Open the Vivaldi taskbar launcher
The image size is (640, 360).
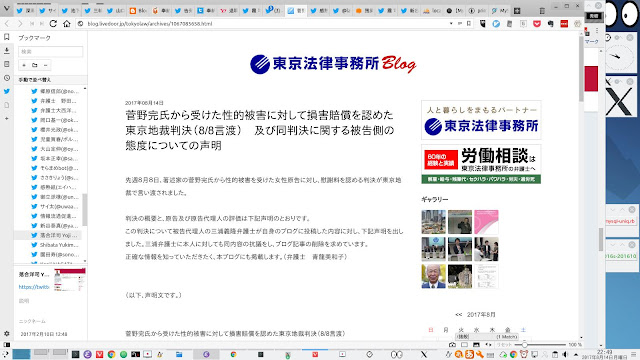(x=99, y=354)
